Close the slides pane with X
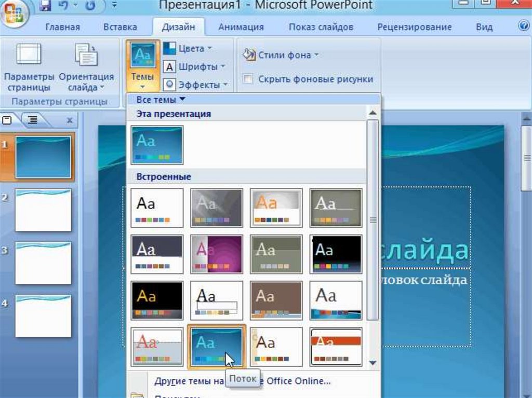Screen dimensions: 532x398 pos(70,120)
